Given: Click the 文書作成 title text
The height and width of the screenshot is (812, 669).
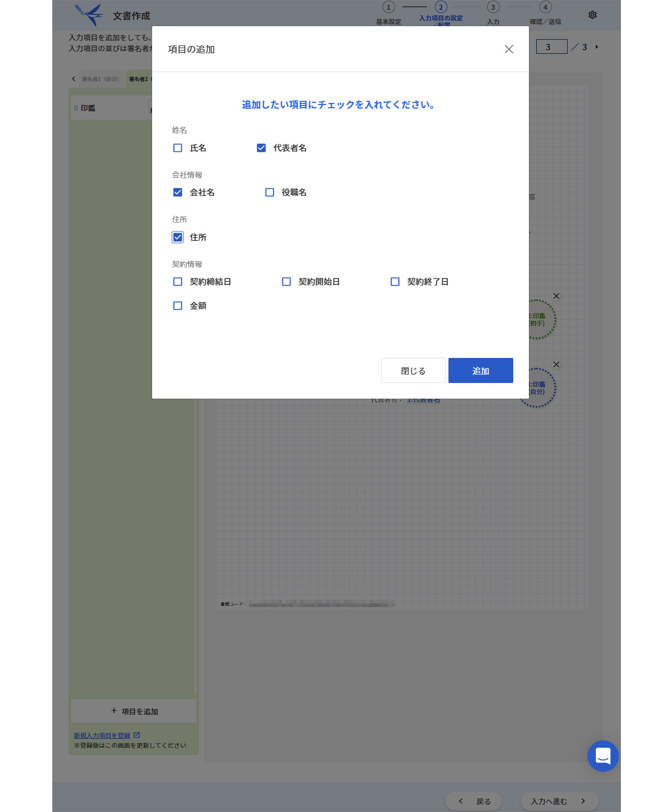Looking at the screenshot, I should pyautogui.click(x=131, y=16).
